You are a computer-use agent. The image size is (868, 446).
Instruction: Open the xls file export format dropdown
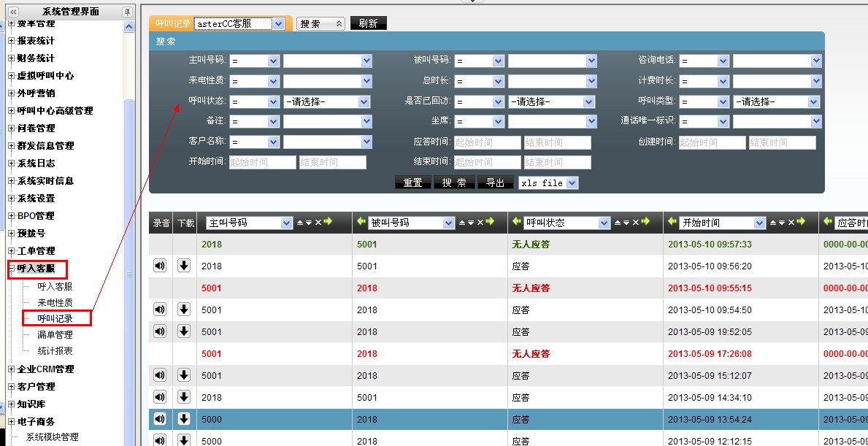click(571, 183)
